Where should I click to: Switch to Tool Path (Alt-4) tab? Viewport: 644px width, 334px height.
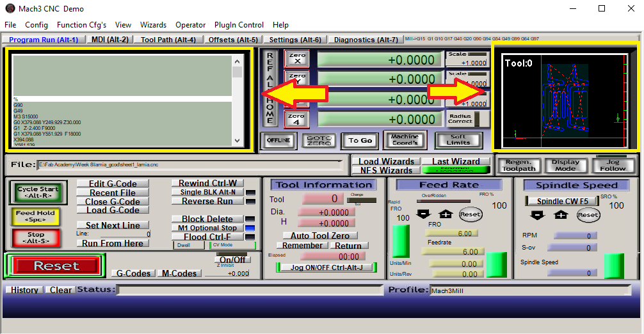coord(168,40)
